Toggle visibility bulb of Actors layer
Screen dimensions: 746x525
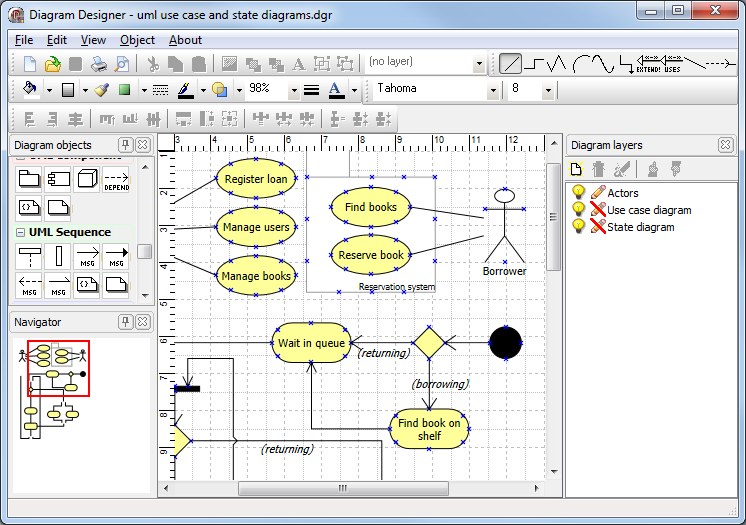(578, 192)
